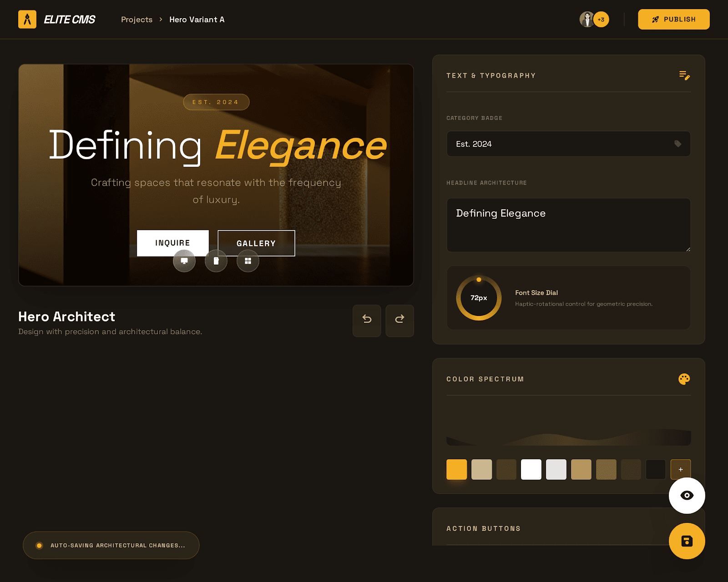Click the Elite CMS compass logo icon

point(27,20)
